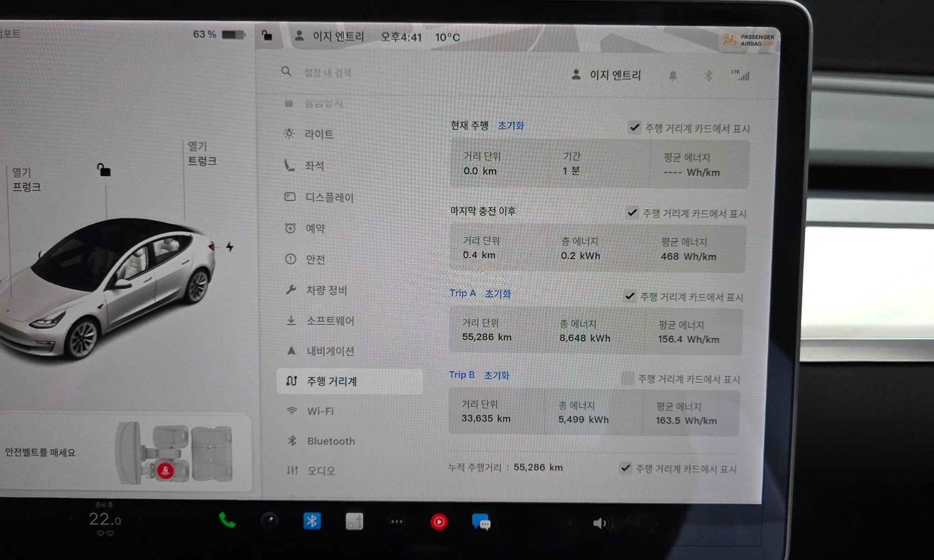The width and height of the screenshot is (934, 560).
Task: Select the 디스플레이 settings menu
Action: [x=329, y=197]
